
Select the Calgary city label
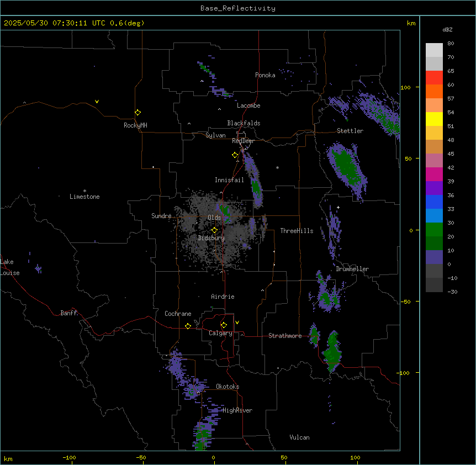[220, 333]
